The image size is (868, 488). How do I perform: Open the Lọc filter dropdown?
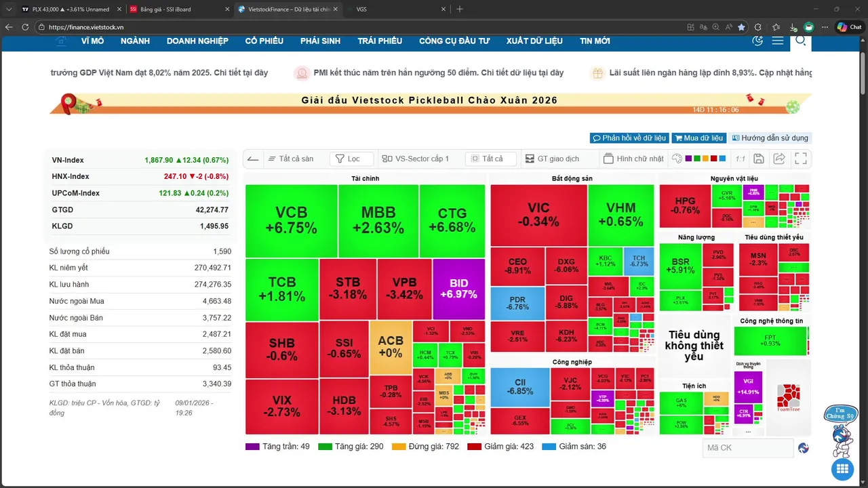[x=351, y=159]
